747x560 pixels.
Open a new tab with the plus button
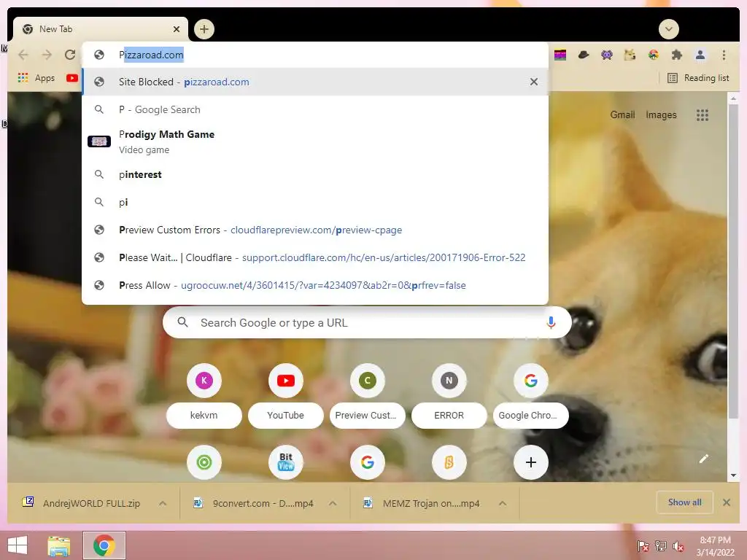coord(204,29)
